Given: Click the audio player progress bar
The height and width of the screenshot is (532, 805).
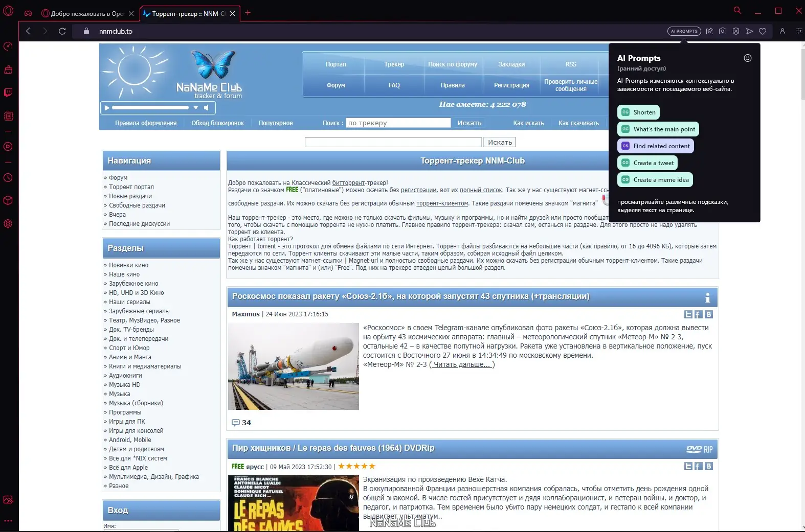Looking at the screenshot, I should click(x=150, y=108).
